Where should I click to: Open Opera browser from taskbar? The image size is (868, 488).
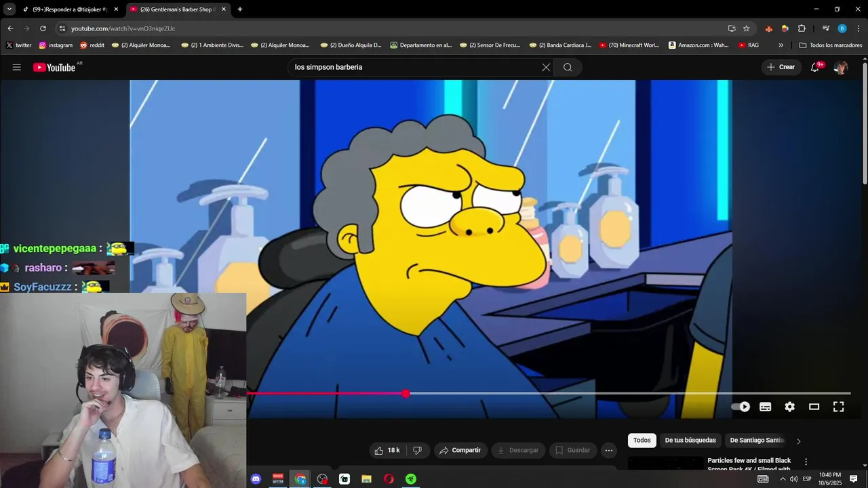coord(389,479)
